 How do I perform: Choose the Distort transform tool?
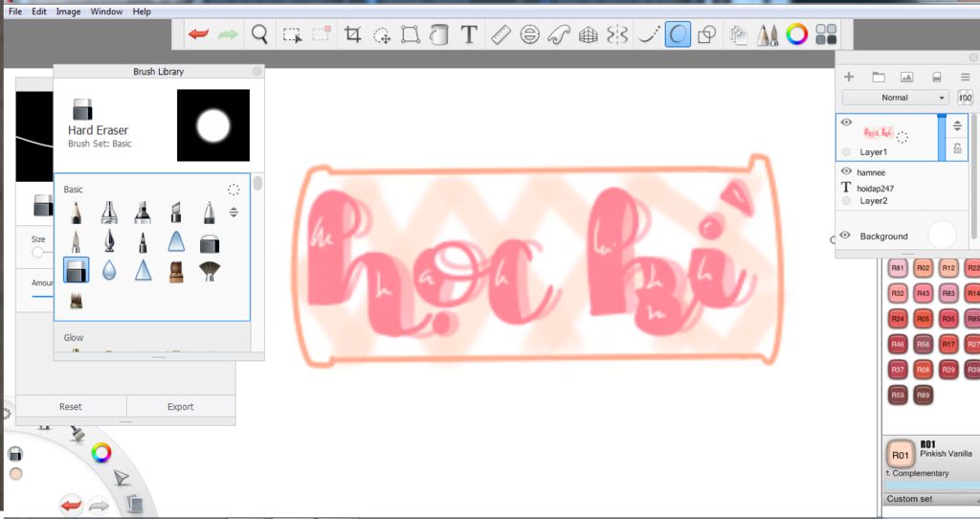pos(410,34)
